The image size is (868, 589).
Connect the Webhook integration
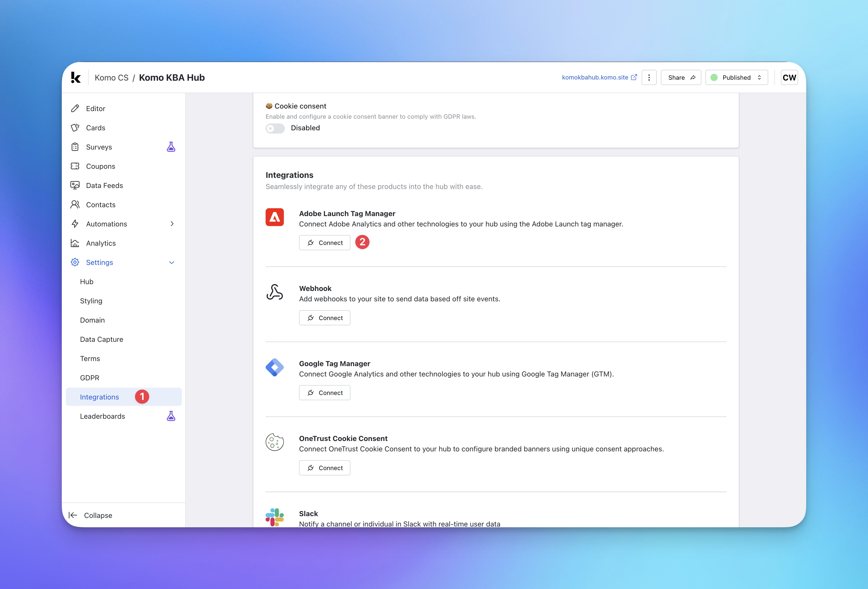pos(325,318)
